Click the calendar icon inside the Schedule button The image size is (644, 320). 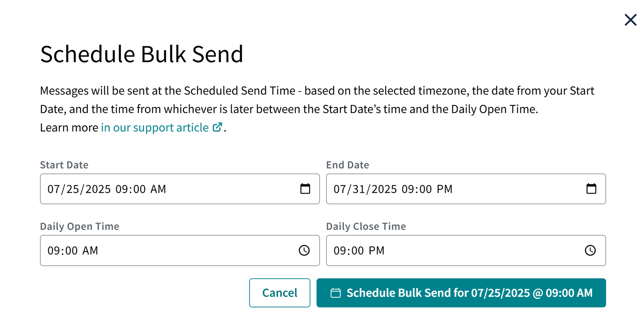click(336, 293)
